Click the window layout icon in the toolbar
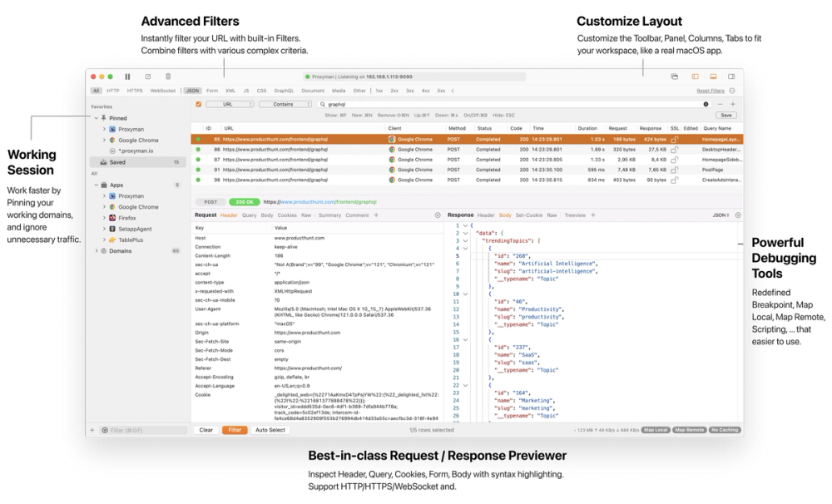 pyautogui.click(x=675, y=77)
